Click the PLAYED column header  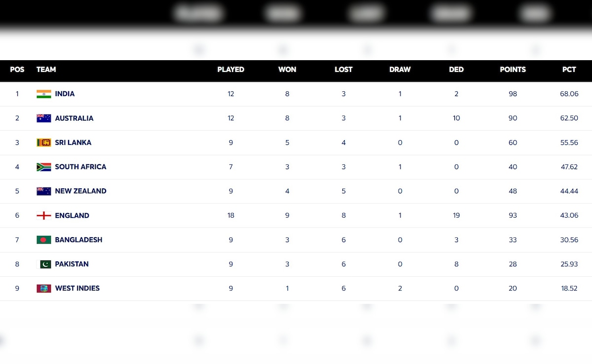[230, 70]
